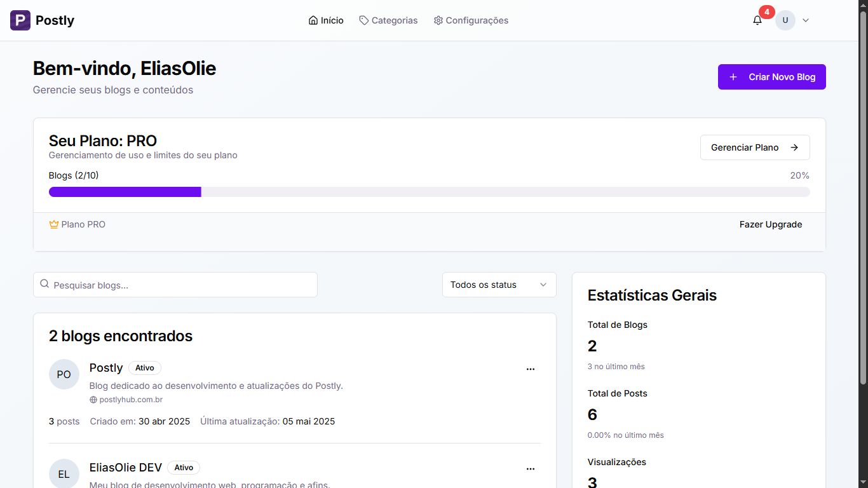Image resolution: width=868 pixels, height=488 pixels.
Task: Click the EL blog avatar
Action: [64, 474]
